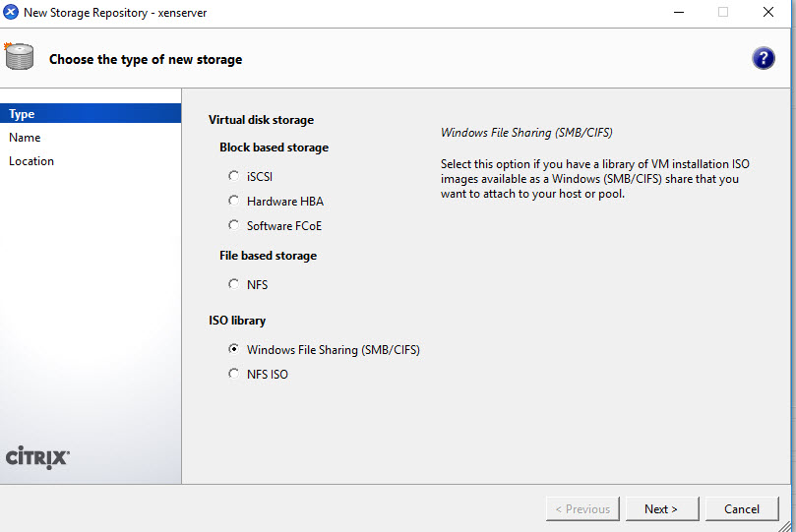Choose Hardware HBA radio button
The image size is (796, 532).
click(233, 201)
